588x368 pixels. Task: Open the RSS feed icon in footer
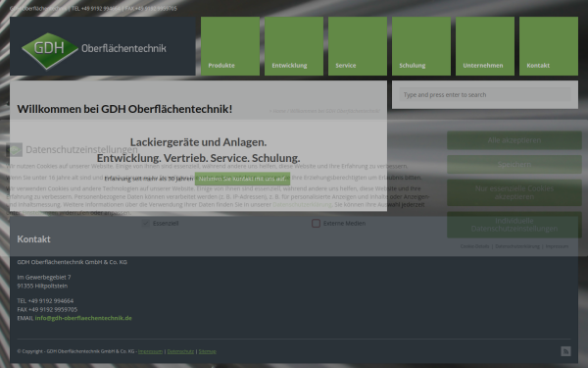click(565, 351)
